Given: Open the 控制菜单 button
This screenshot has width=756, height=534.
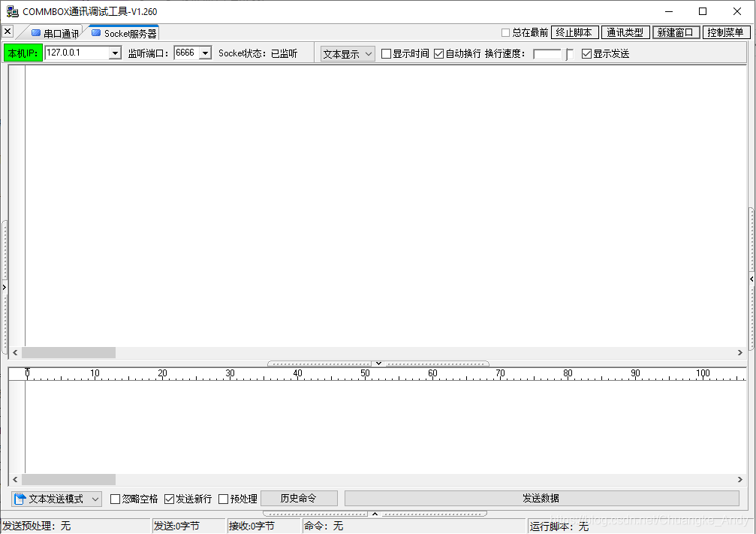Looking at the screenshot, I should [726, 32].
